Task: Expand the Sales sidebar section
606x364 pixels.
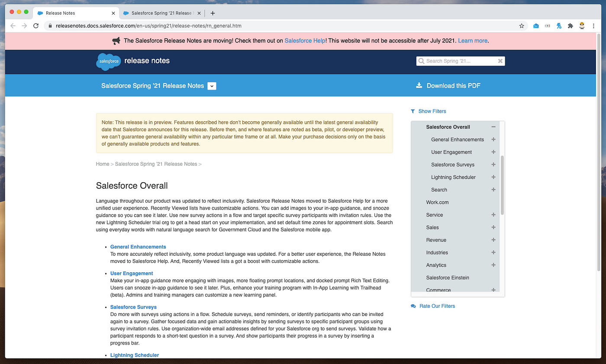Action: pos(493,227)
